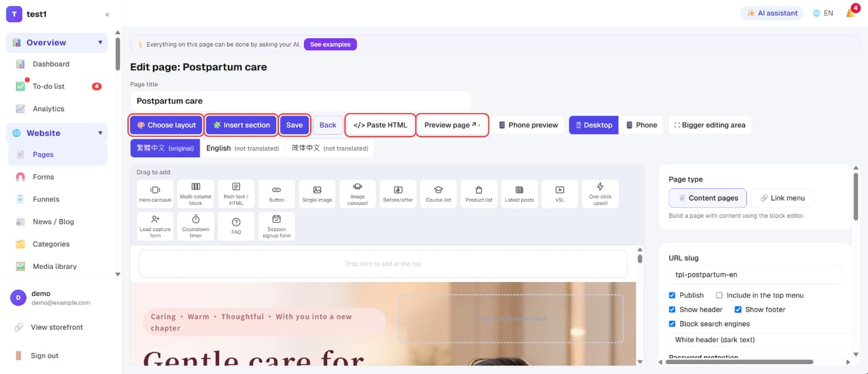Click the horizontal scrollbar in settings panel
This screenshot has height=374, width=868.
pyautogui.click(x=740, y=362)
